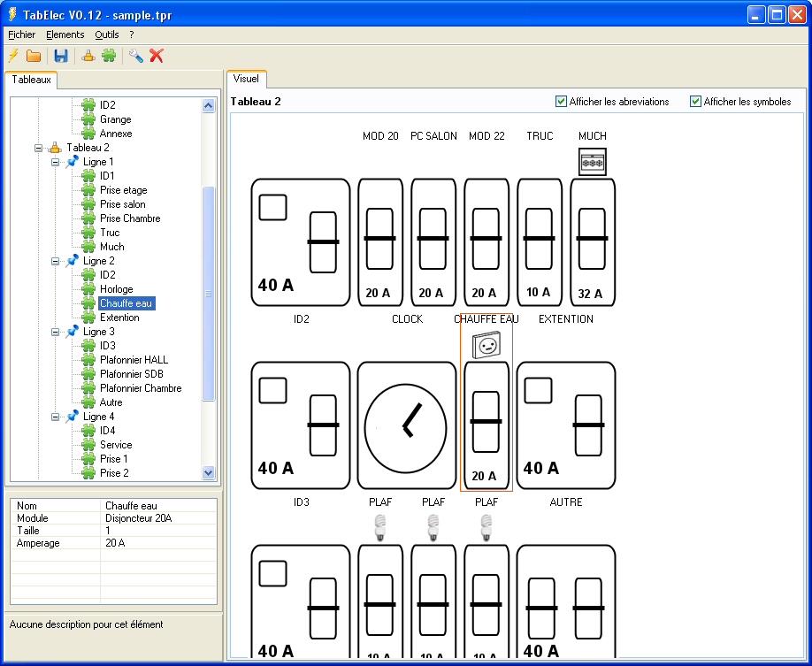Select the Amperage value cell '20 A'
The image size is (812, 666).
tap(115, 543)
